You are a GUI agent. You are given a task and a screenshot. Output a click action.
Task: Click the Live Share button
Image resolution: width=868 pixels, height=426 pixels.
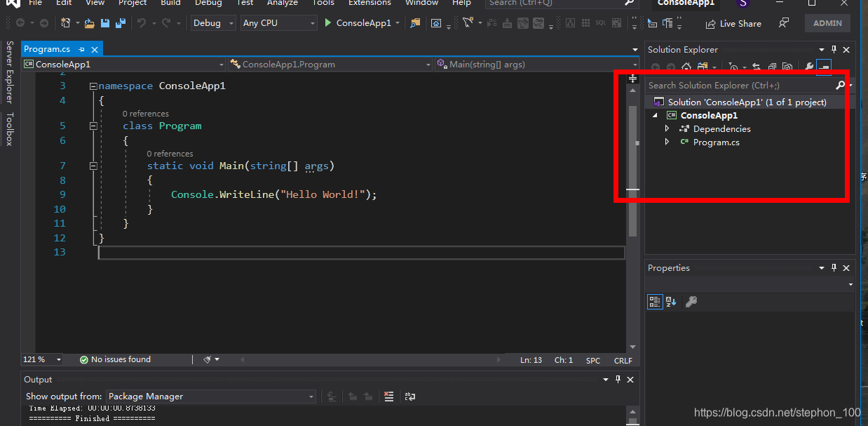(733, 23)
